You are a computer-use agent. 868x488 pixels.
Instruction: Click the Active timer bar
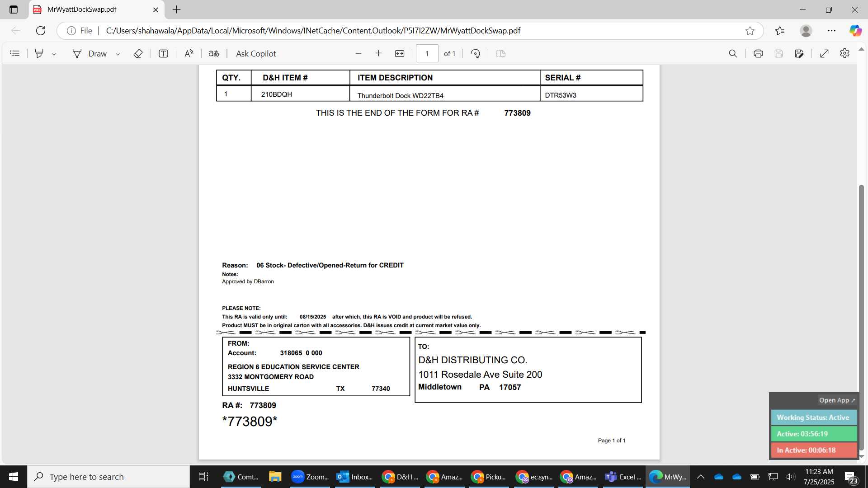[x=814, y=434]
